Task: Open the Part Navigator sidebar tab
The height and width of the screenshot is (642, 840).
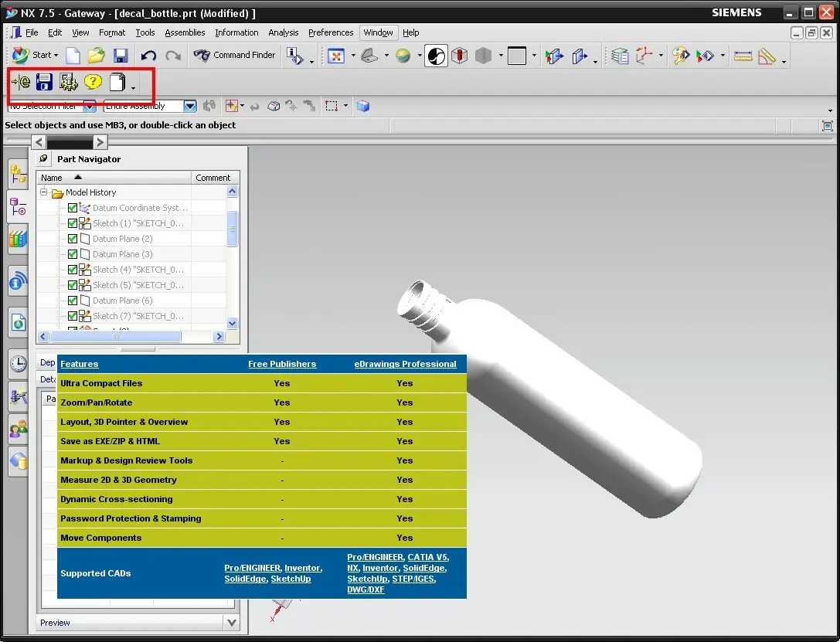Action: point(18,207)
